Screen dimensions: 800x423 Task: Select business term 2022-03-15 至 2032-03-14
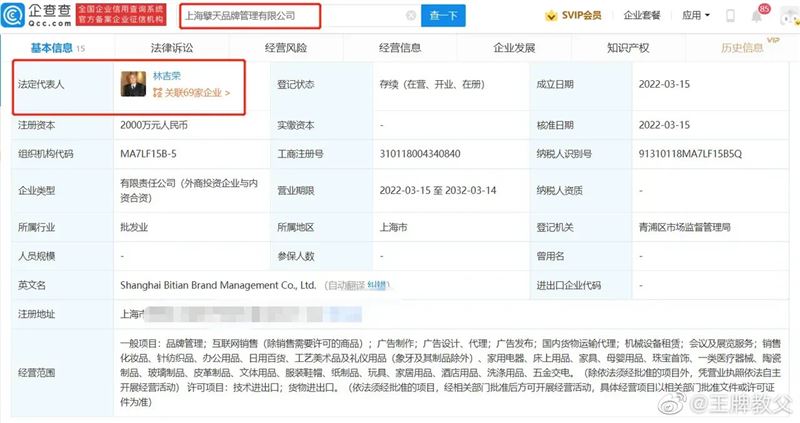[x=438, y=190]
